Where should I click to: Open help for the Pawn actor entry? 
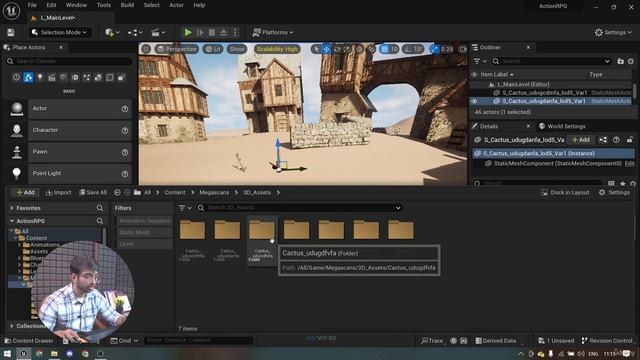pos(125,152)
